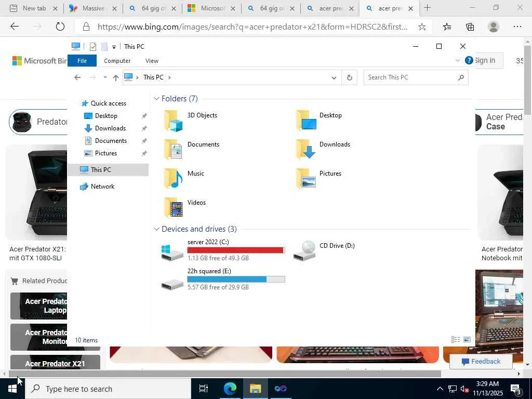Click the Edge URL address field

coord(252,27)
